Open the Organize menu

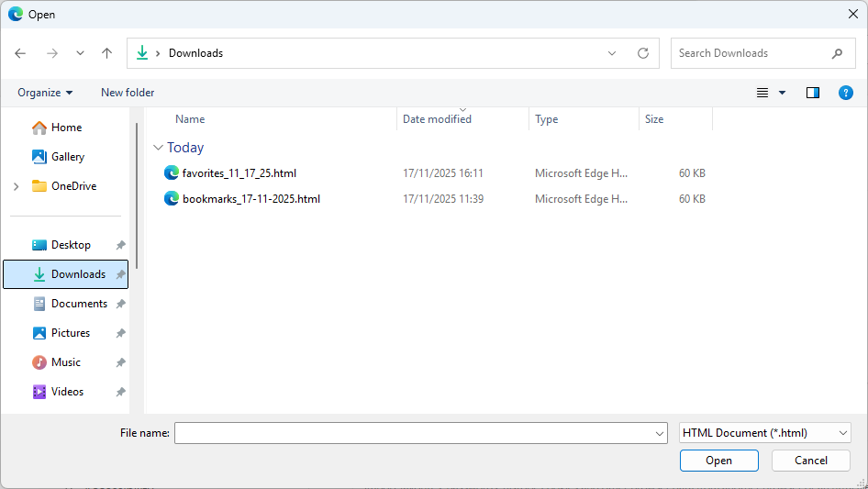click(45, 93)
